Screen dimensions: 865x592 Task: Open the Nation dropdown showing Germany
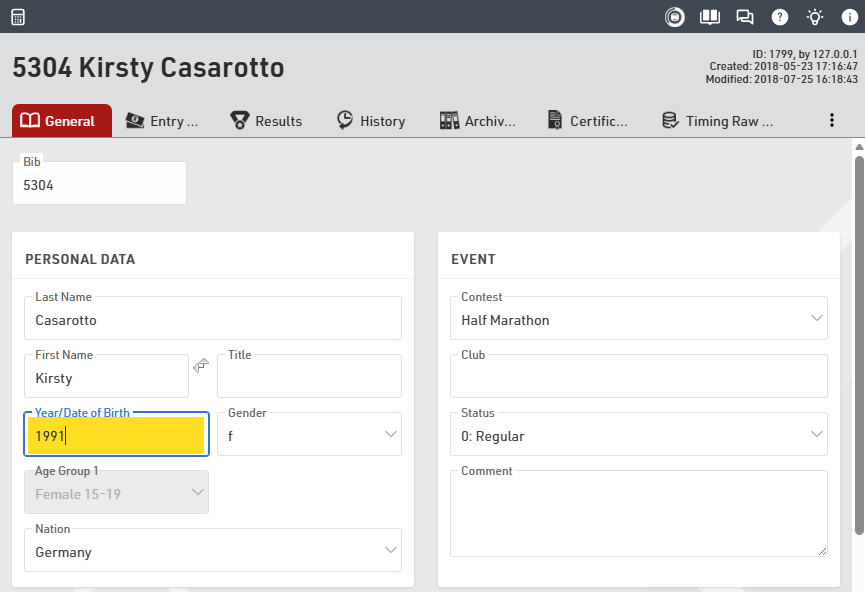point(389,551)
